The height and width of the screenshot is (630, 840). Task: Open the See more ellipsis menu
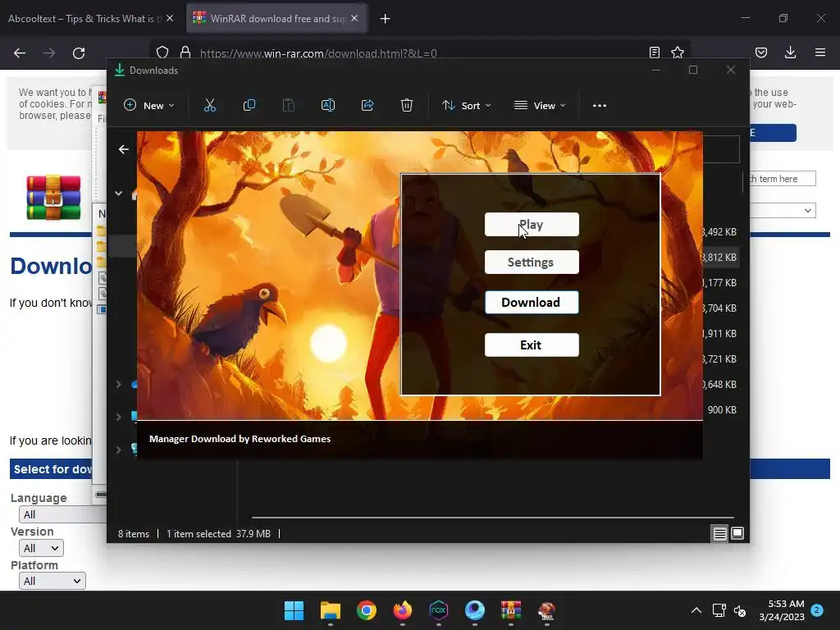600,106
